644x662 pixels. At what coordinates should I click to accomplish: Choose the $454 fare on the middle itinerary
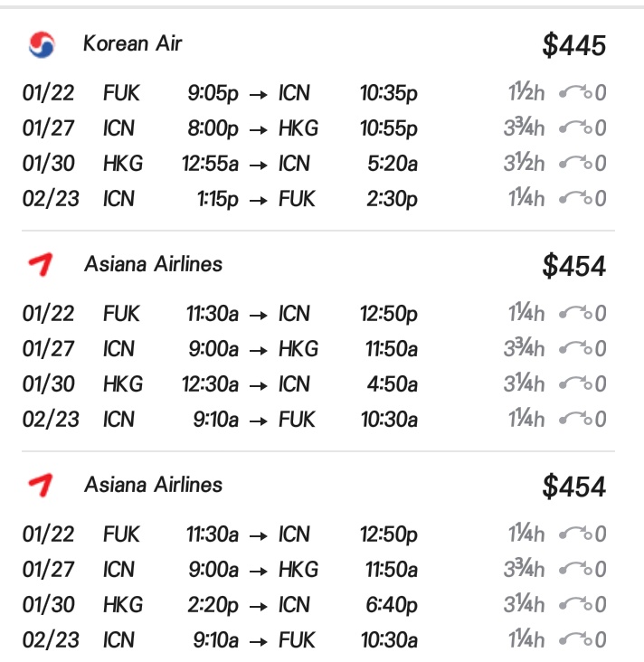click(574, 266)
